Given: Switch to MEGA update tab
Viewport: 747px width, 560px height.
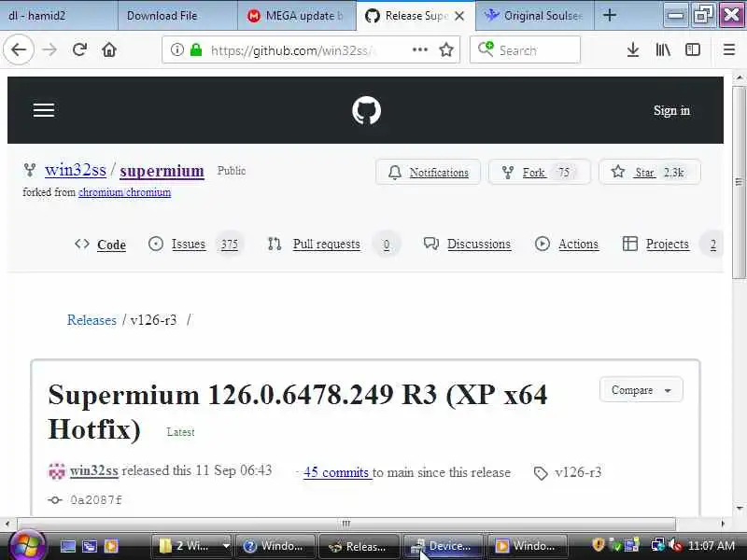Looking at the screenshot, I should coord(297,16).
